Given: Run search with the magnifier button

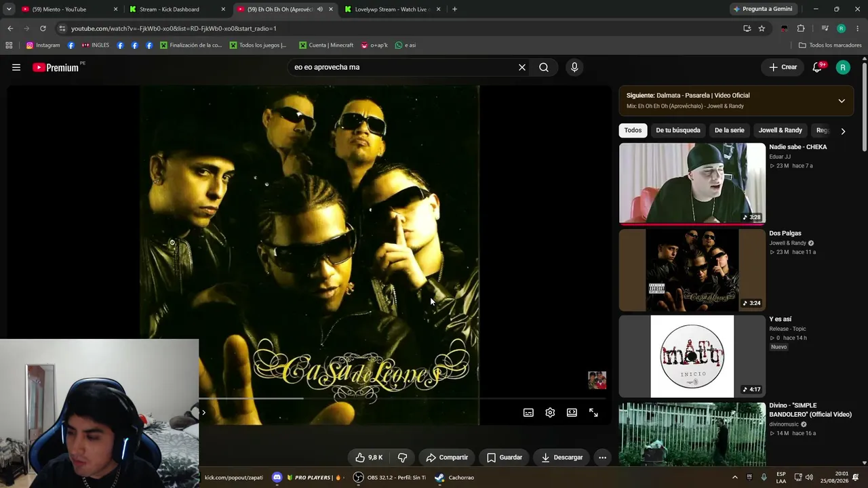Looking at the screenshot, I should pyautogui.click(x=544, y=67).
